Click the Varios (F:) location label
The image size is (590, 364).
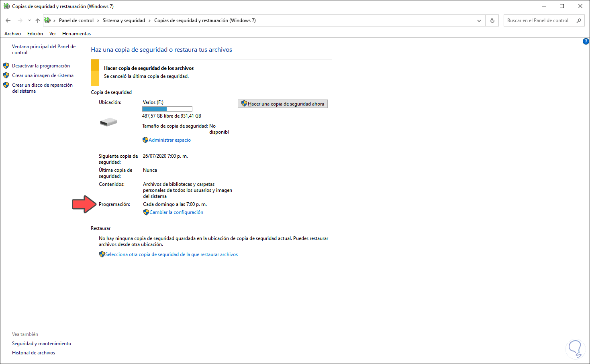(153, 102)
